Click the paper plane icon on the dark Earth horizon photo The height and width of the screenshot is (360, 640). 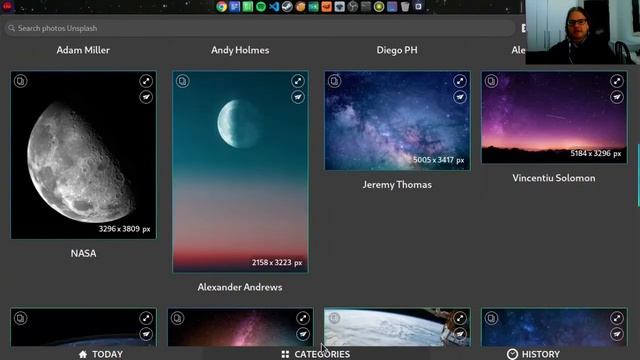(146, 334)
